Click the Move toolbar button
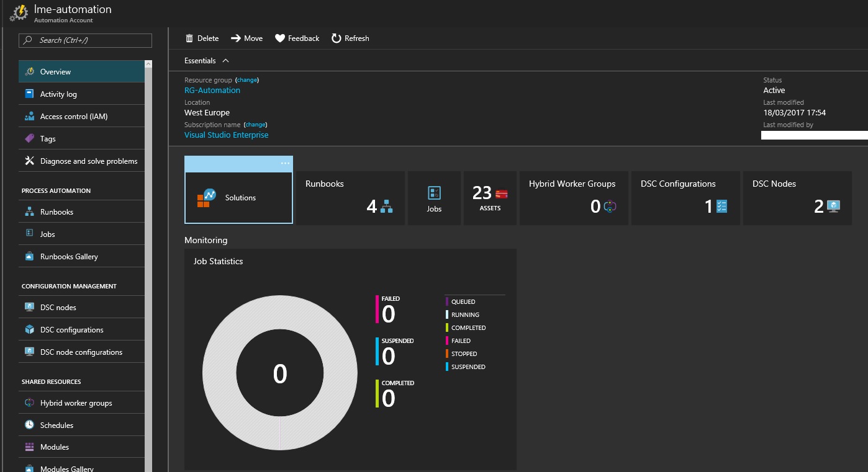The width and height of the screenshot is (868, 472). coord(247,38)
